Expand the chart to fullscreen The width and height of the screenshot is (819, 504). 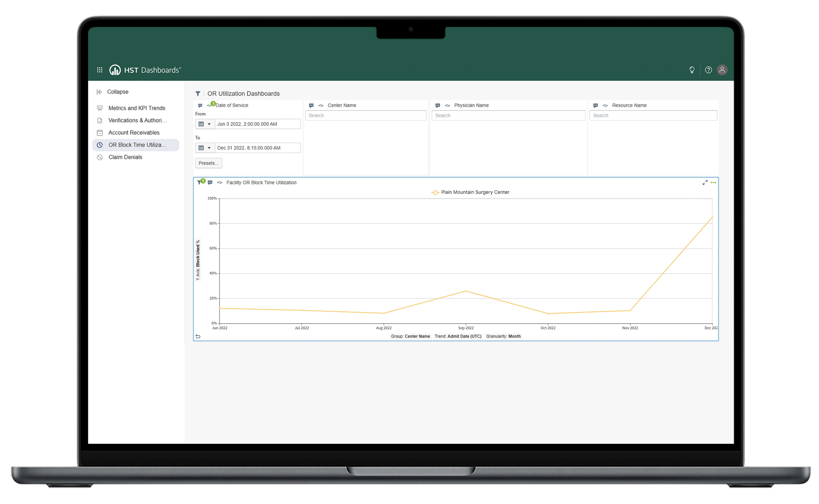click(x=705, y=183)
